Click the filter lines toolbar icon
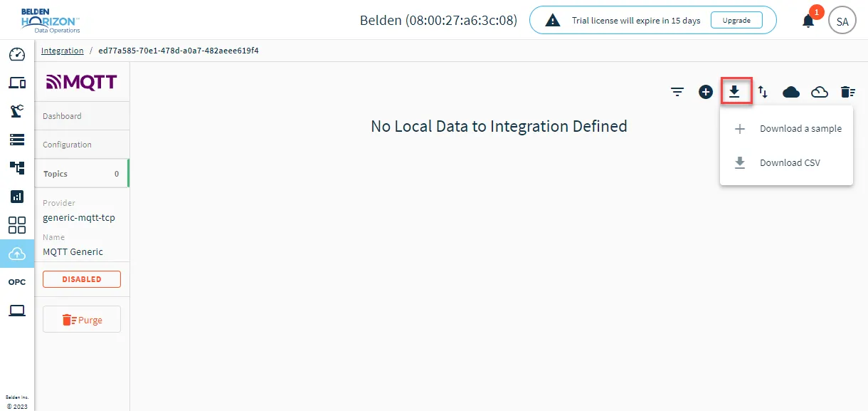Screen dimensions: 868x411 [677, 92]
